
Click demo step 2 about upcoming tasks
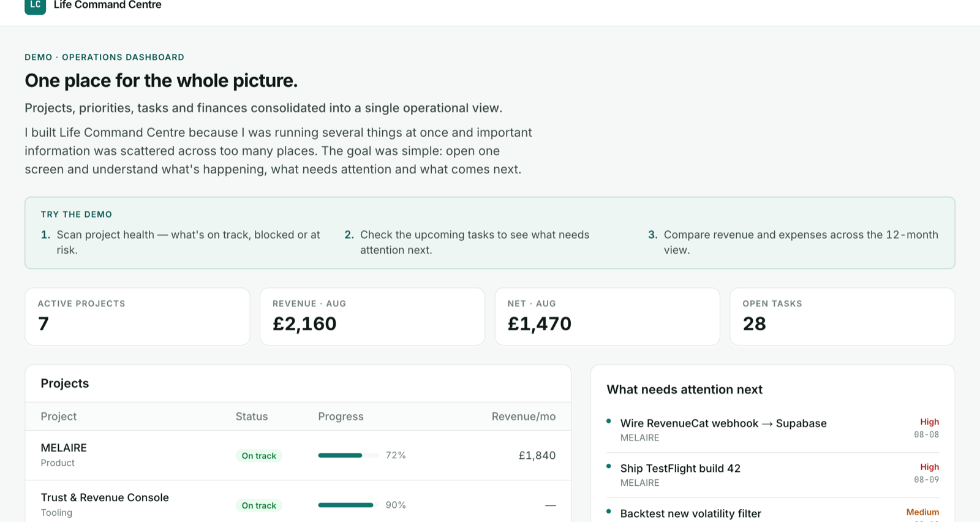467,242
